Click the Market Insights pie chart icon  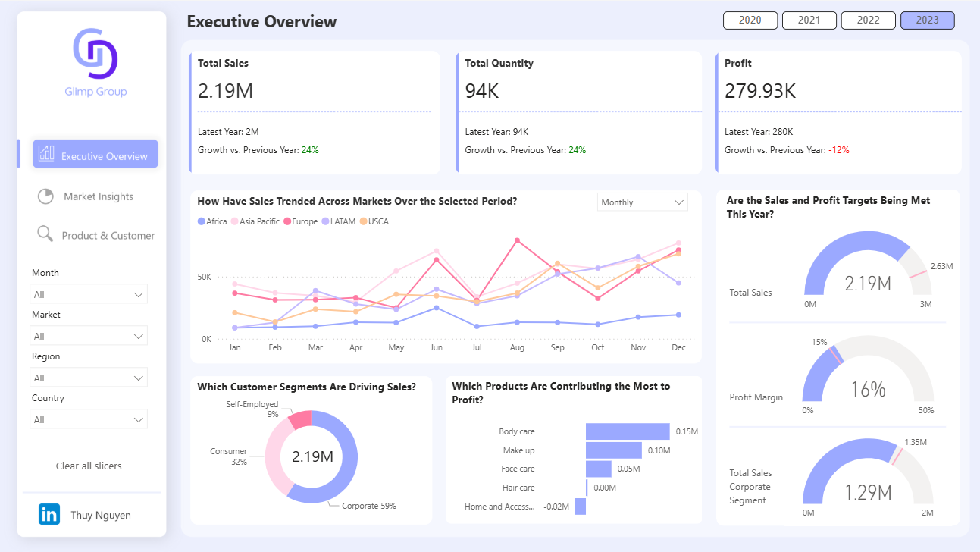(x=45, y=196)
